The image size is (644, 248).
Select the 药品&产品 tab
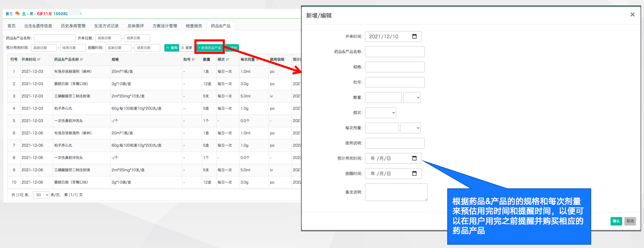tap(221, 26)
